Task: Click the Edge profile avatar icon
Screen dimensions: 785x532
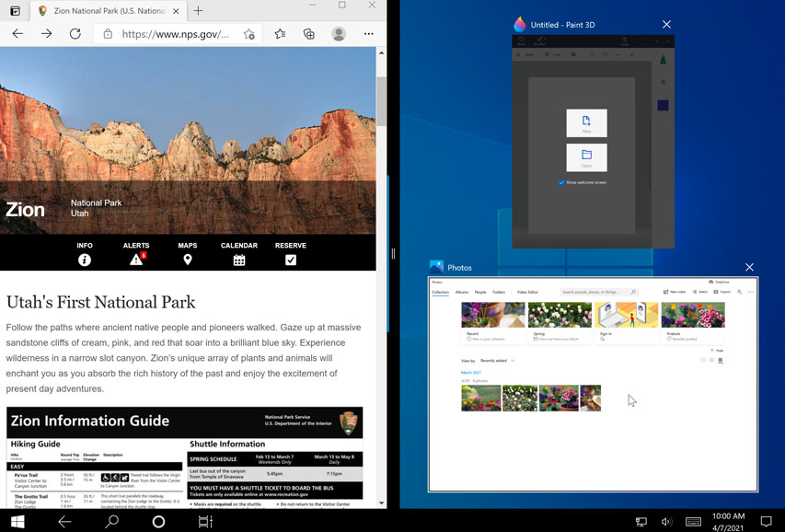Action: point(339,34)
